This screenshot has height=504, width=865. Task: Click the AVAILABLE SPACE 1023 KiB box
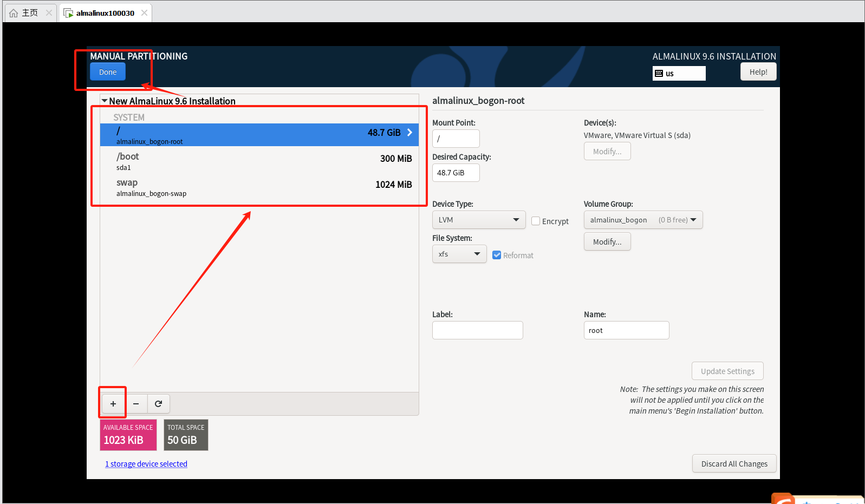[128, 435]
